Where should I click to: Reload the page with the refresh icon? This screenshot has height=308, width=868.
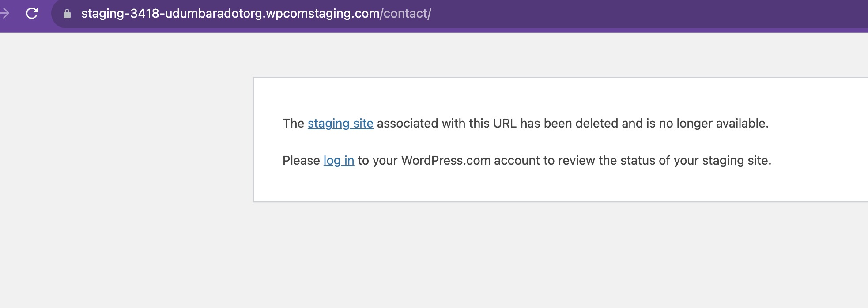[32, 14]
